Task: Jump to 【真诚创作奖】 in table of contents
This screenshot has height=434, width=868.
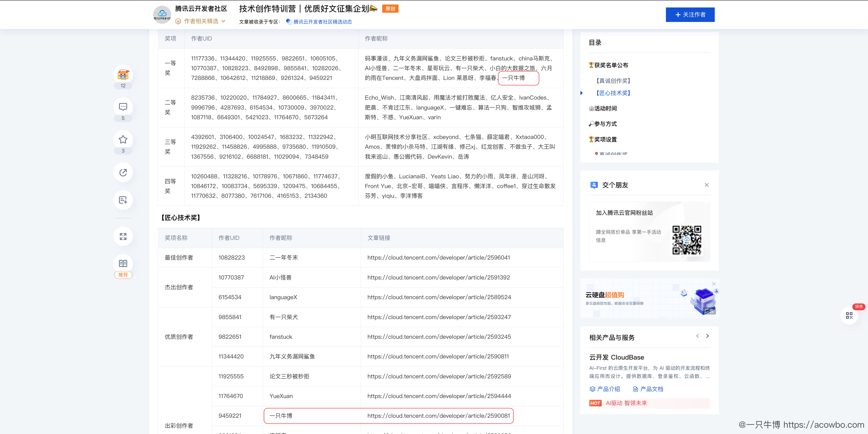Action: coord(613,81)
